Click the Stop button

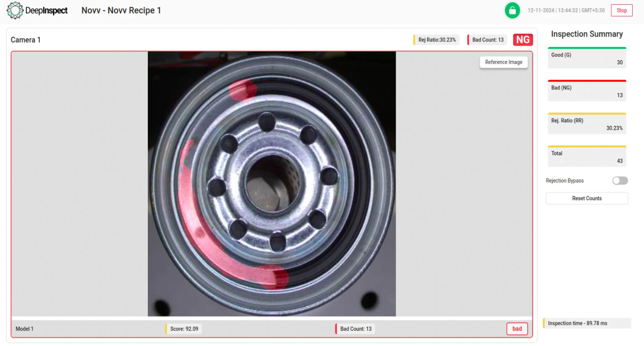click(x=621, y=10)
